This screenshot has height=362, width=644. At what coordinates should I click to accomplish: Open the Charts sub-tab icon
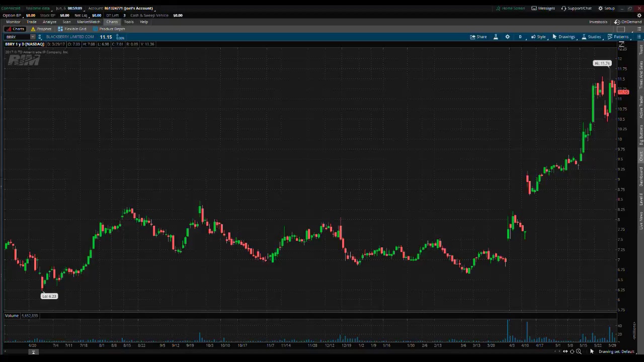point(15,29)
